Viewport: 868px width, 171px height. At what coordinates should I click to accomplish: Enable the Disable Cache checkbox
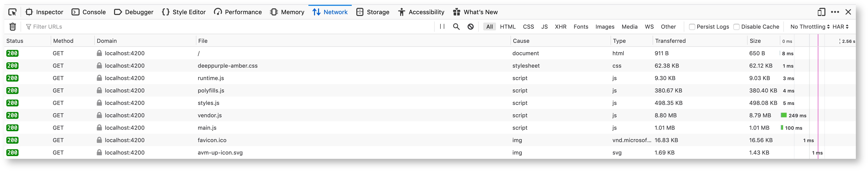pyautogui.click(x=736, y=27)
